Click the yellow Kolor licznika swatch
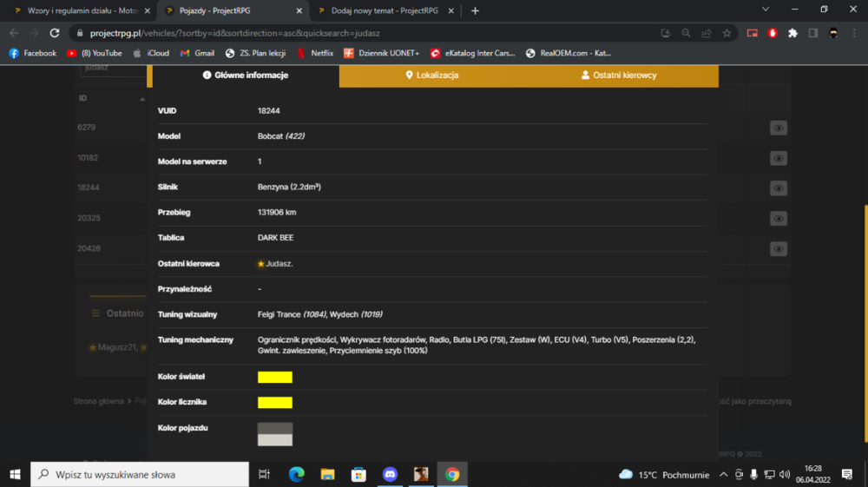 pyautogui.click(x=275, y=402)
